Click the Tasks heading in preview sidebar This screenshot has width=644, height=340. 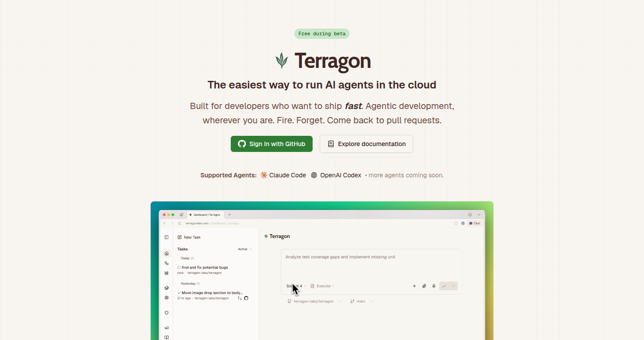pos(182,249)
